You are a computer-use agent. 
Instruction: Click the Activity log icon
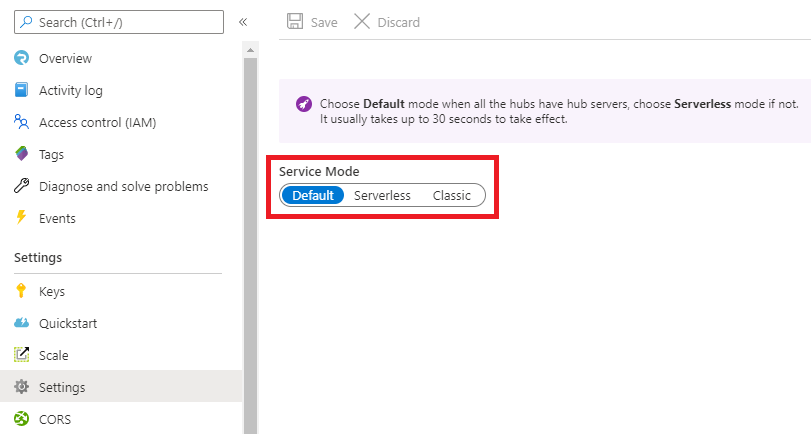click(22, 90)
